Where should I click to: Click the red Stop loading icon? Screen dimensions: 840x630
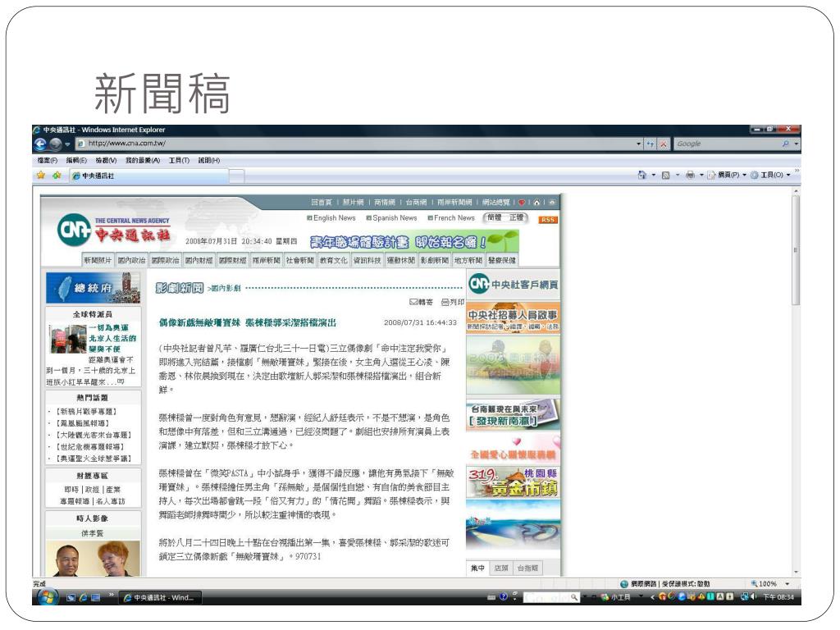click(x=663, y=144)
